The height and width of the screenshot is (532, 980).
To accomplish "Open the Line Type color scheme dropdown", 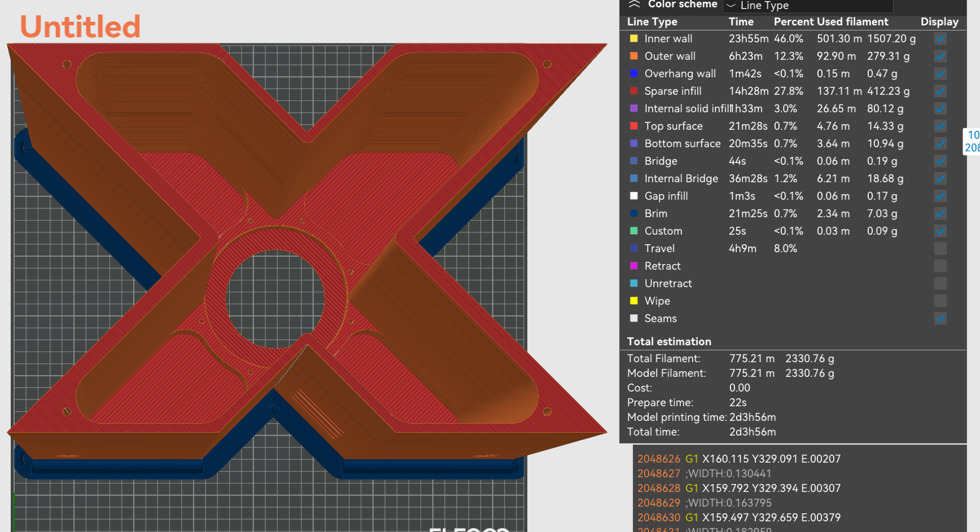I will tap(808, 6).
